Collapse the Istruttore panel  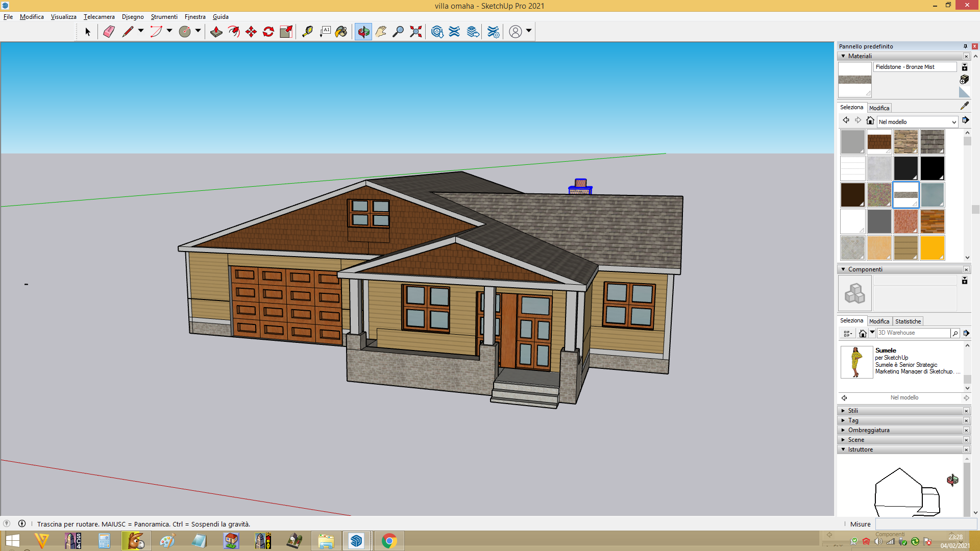coord(843,449)
